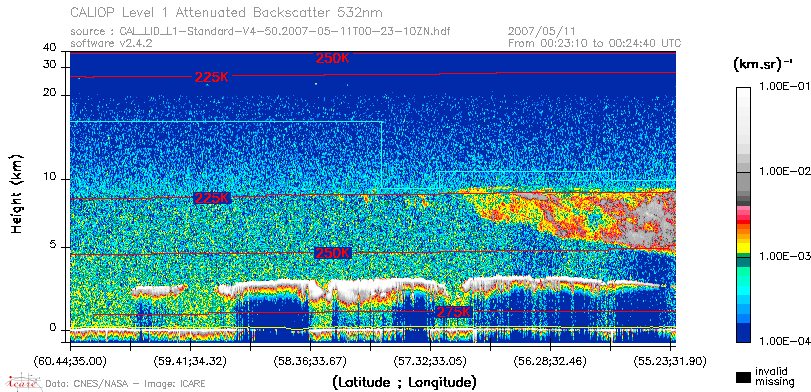This screenshot has height=392, width=811.
Task: Click the title 'CALIOP Level 1 Attenuated Backscatter 532nm'
Action: click(x=227, y=12)
